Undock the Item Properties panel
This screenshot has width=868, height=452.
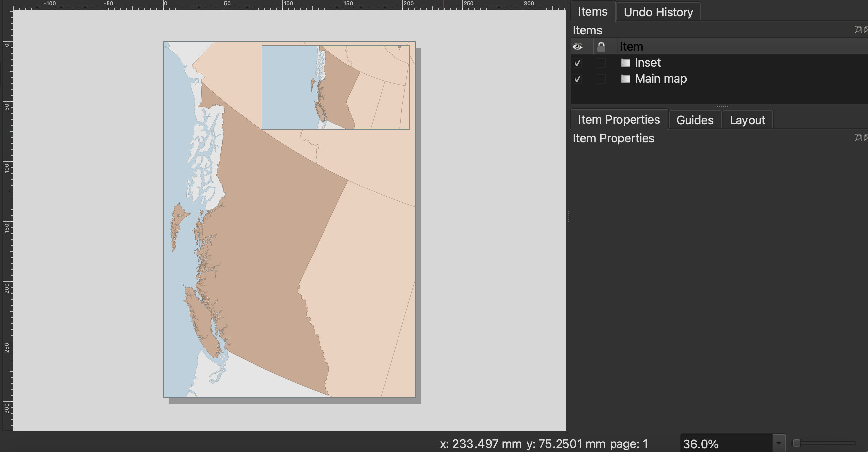tap(858, 138)
